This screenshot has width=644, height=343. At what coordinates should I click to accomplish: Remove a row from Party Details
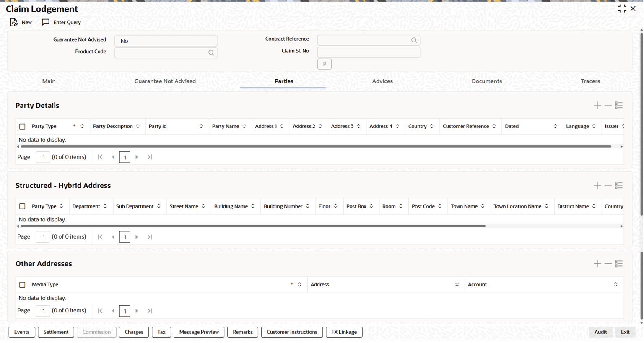pos(608,105)
